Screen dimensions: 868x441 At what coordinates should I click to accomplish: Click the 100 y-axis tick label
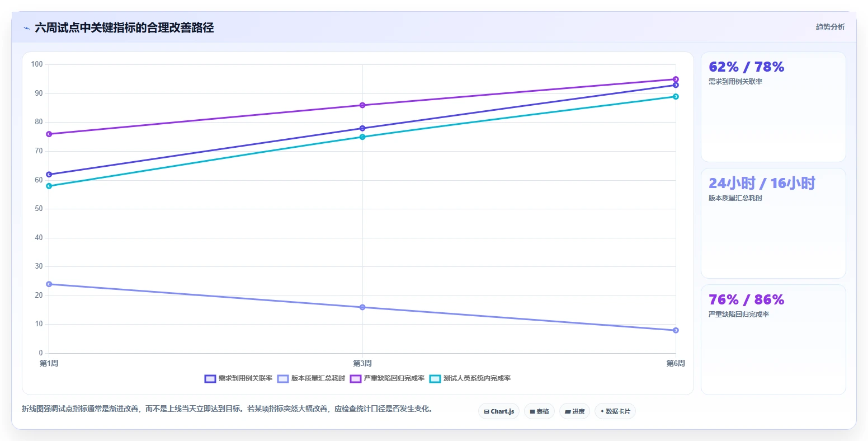[37, 64]
